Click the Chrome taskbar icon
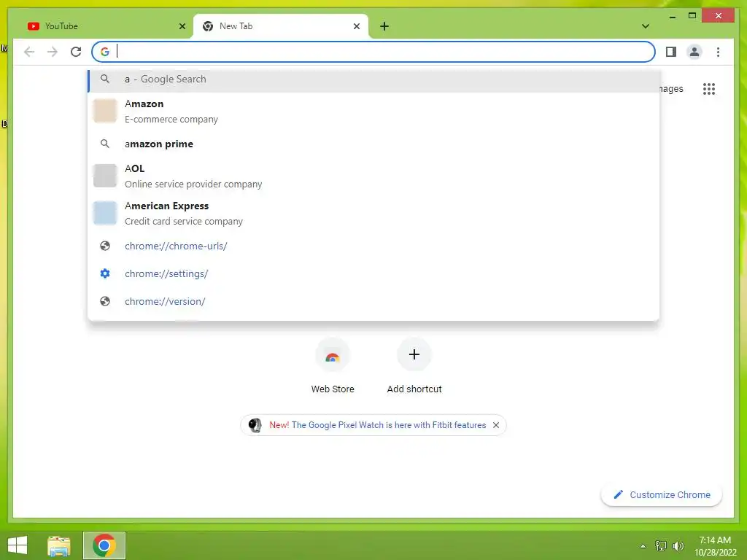 point(104,545)
